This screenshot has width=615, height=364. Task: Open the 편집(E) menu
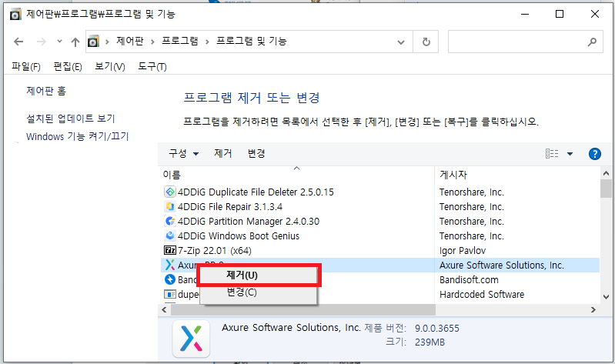click(x=68, y=67)
